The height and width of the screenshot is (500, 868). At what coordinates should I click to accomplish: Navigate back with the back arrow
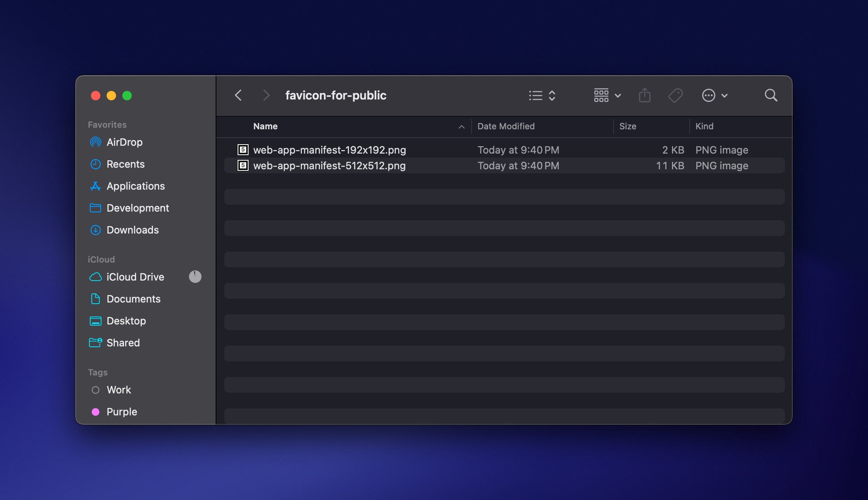pos(238,95)
